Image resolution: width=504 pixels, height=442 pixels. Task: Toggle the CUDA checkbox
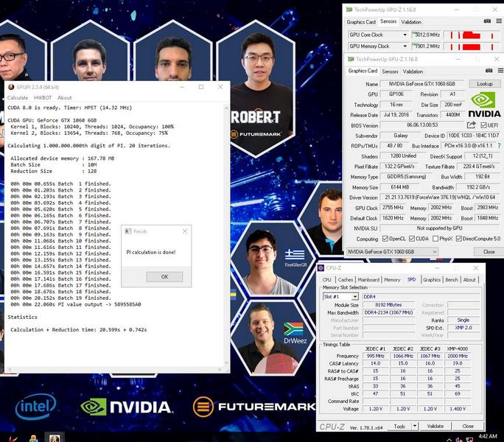[x=412, y=239]
